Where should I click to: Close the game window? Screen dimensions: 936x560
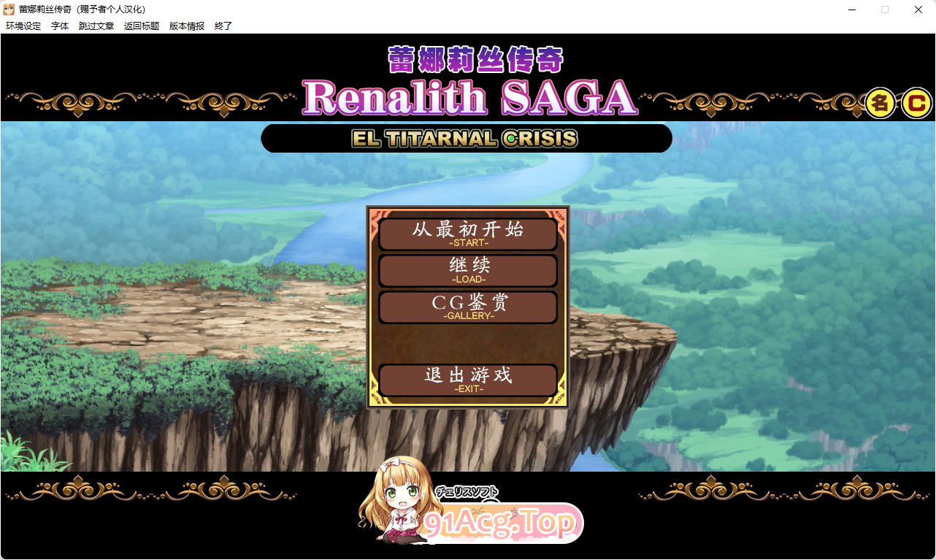(x=918, y=9)
